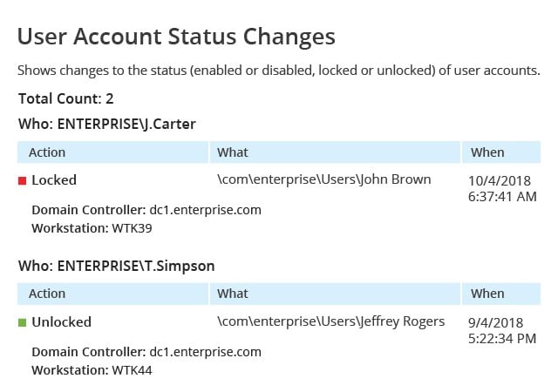Click the When header in T.Simpson table

(501, 294)
